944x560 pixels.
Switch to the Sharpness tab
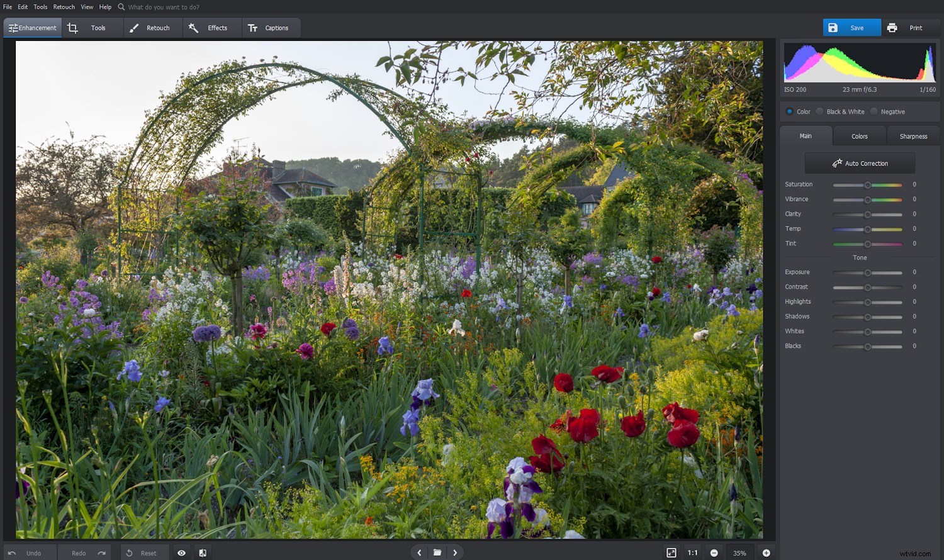(913, 136)
